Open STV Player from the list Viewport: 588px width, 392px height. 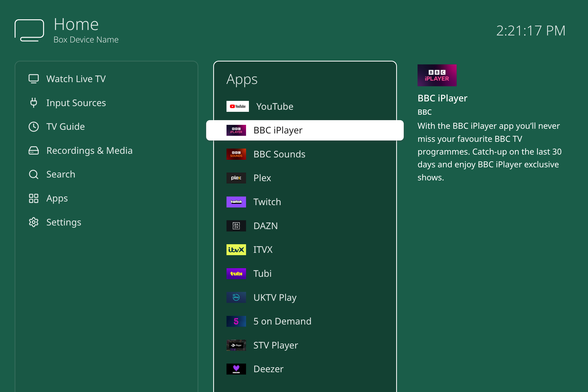tap(275, 345)
